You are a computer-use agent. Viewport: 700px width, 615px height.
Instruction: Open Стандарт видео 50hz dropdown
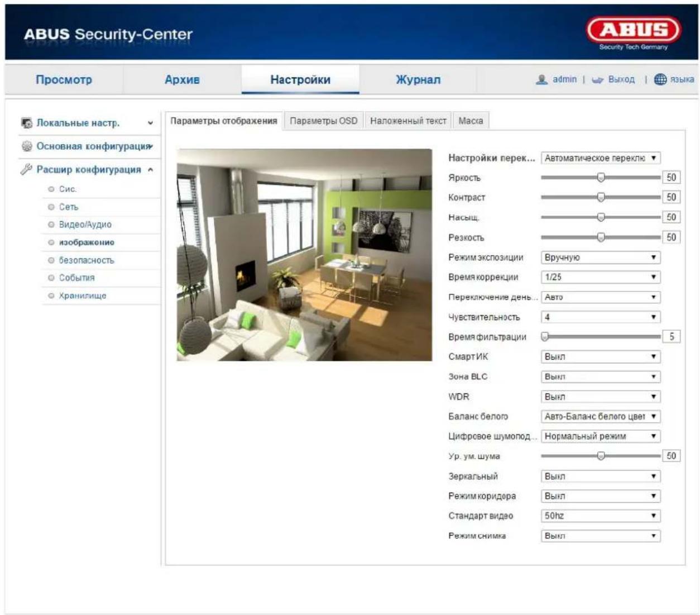click(601, 516)
